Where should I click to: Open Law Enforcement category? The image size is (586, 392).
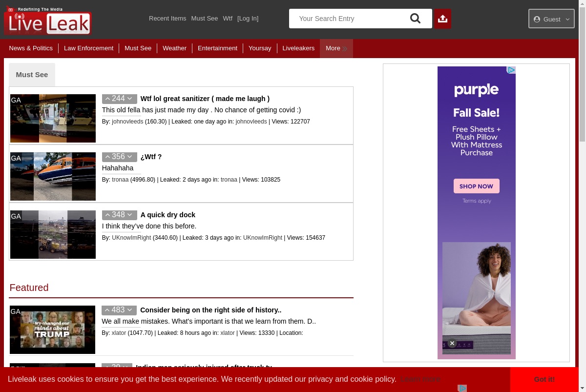tap(88, 48)
